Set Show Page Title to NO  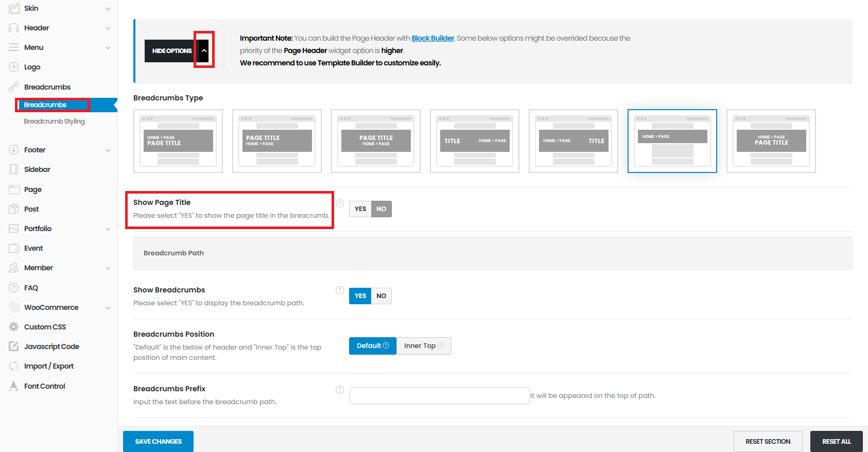coord(381,209)
